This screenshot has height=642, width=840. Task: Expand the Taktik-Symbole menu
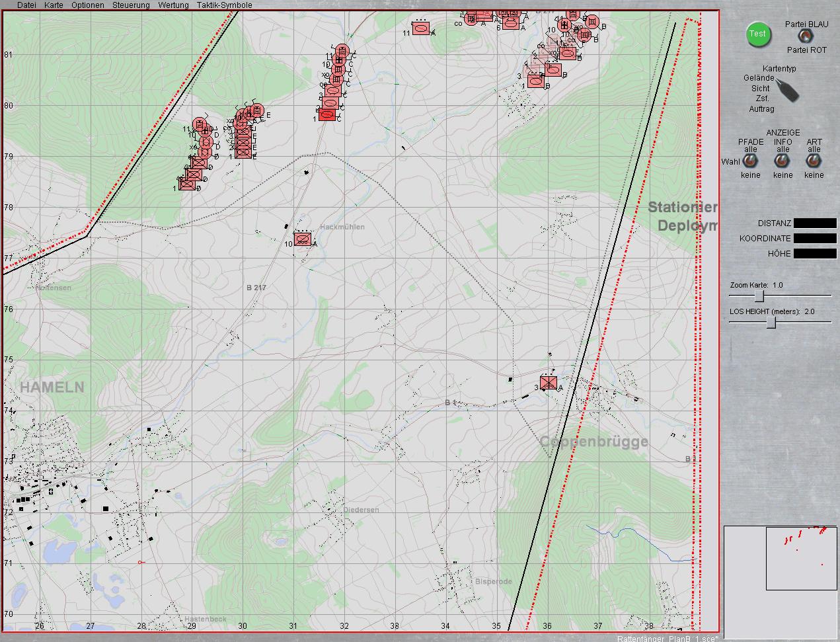pyautogui.click(x=224, y=5)
